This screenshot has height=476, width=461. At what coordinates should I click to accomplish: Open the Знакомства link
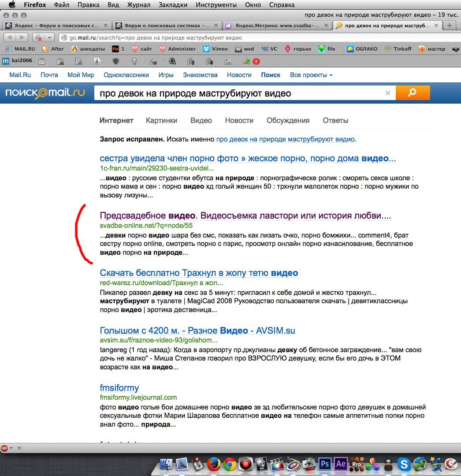click(x=200, y=75)
